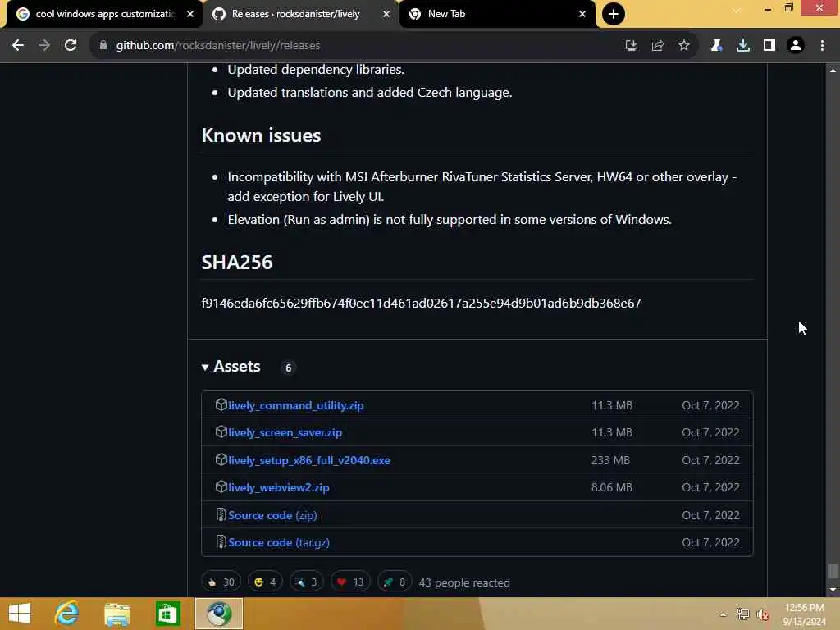
Task: Share this page via address bar icon
Action: pyautogui.click(x=658, y=46)
